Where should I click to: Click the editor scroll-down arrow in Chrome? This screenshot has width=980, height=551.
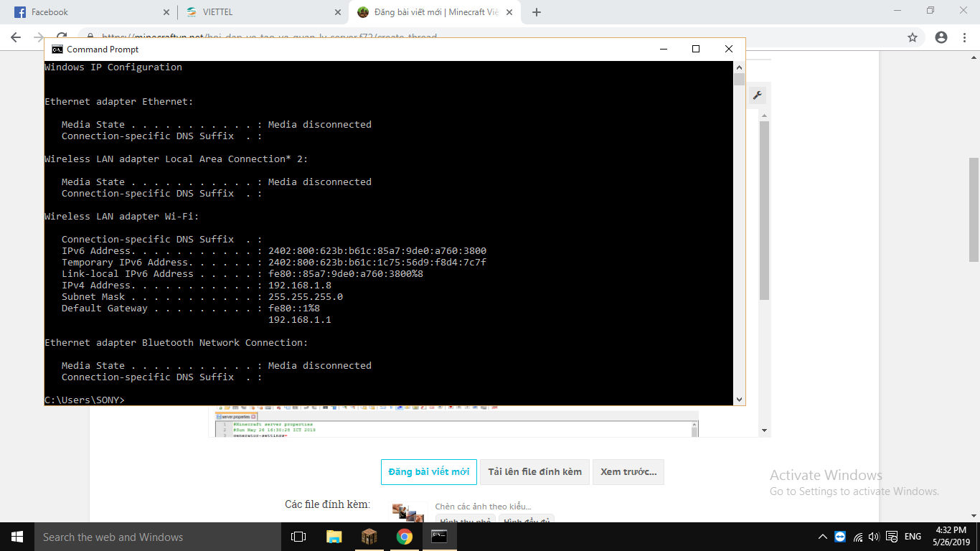[x=765, y=430]
